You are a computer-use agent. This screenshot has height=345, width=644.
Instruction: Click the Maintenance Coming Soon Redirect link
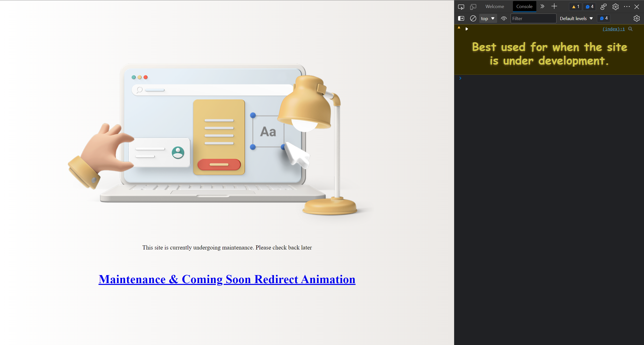point(227,279)
